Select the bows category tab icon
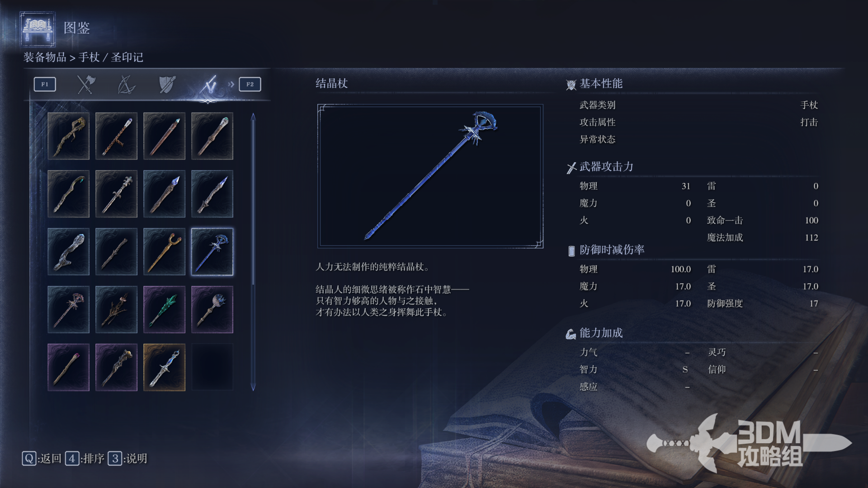This screenshot has width=868, height=488. 126,84
